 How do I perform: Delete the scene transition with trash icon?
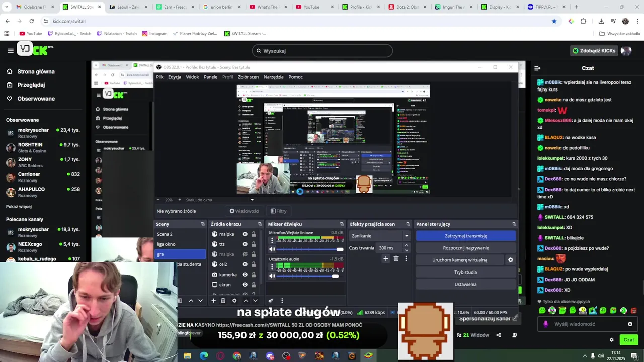point(396,259)
